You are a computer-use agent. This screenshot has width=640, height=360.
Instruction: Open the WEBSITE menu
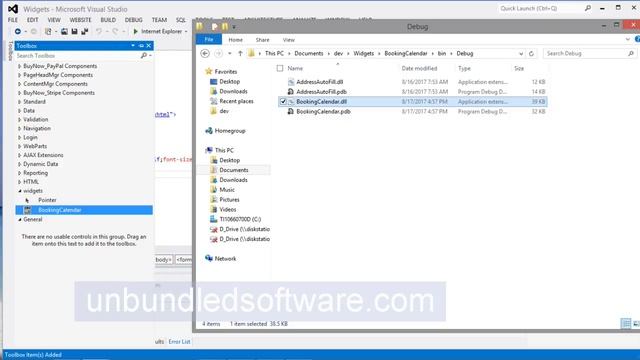click(x=80, y=20)
